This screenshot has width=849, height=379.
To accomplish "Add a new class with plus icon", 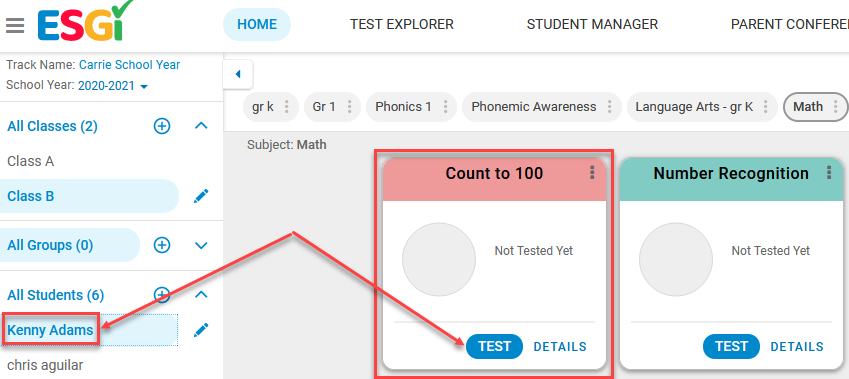I will (162, 126).
